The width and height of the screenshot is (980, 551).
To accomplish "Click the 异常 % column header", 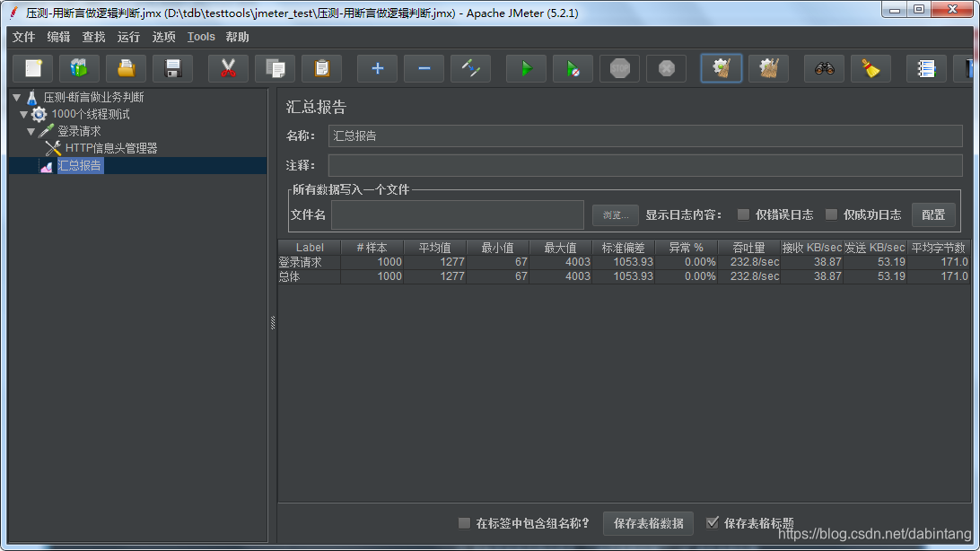I will (x=687, y=248).
